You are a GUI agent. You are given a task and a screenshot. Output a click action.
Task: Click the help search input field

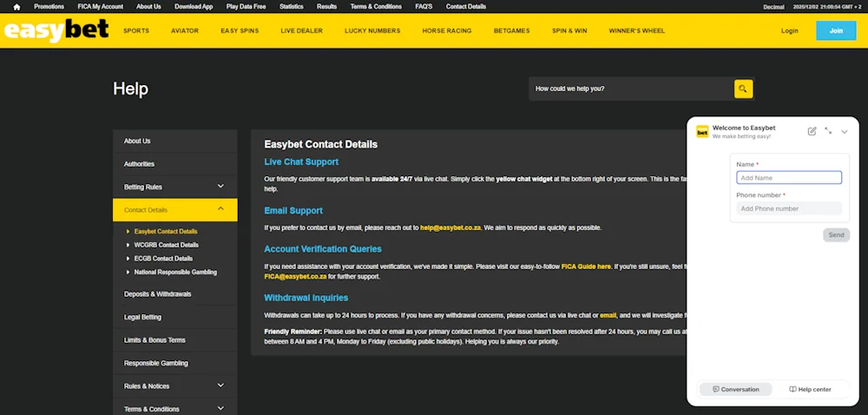point(631,89)
